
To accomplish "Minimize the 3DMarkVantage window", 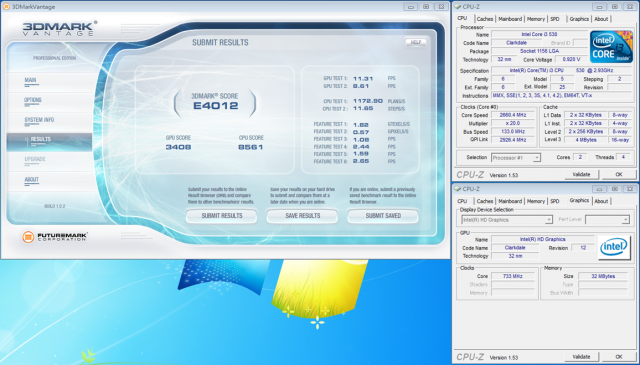I will (410, 7).
